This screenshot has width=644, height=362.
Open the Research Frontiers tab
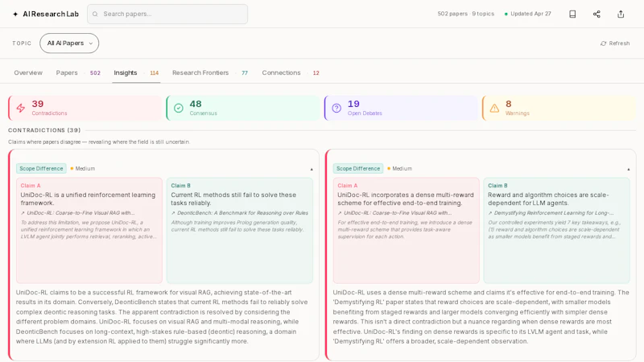point(200,72)
